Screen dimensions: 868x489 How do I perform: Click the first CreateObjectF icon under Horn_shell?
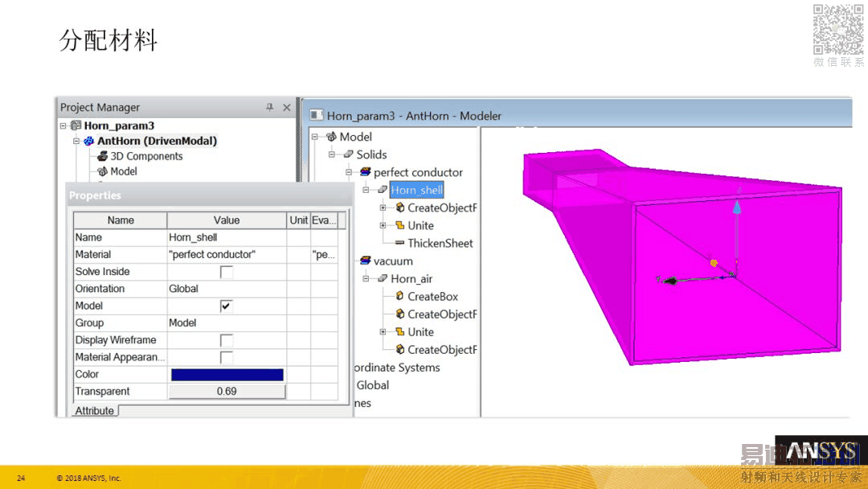(399, 208)
